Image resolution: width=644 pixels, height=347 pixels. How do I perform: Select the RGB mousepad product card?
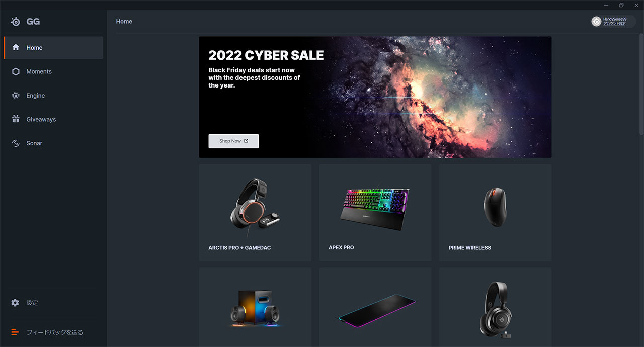(x=375, y=307)
